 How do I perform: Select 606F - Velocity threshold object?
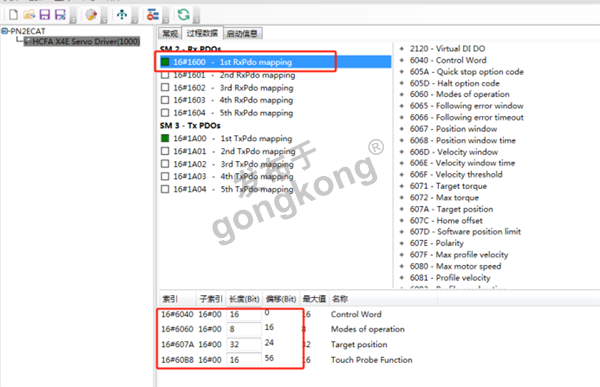coord(456,175)
